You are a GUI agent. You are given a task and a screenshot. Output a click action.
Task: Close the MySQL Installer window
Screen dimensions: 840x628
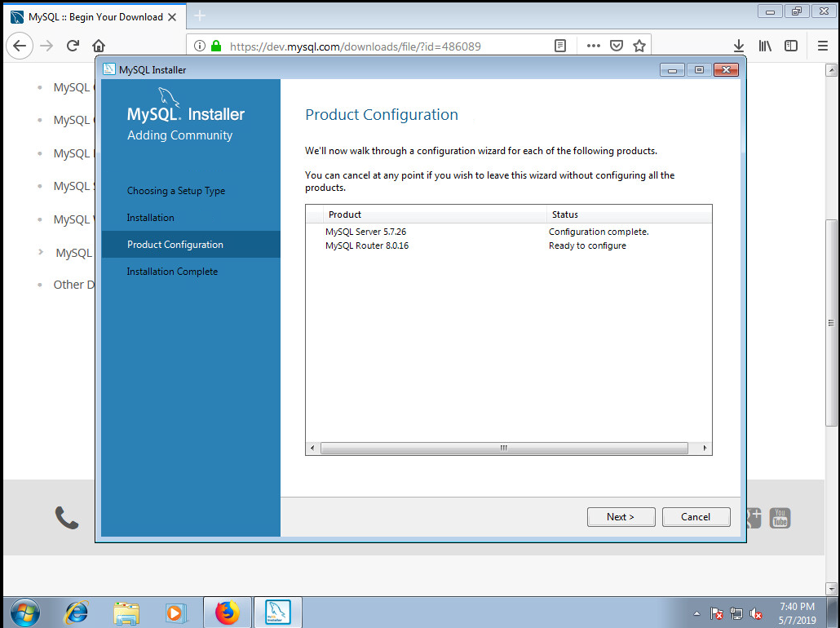pos(726,69)
